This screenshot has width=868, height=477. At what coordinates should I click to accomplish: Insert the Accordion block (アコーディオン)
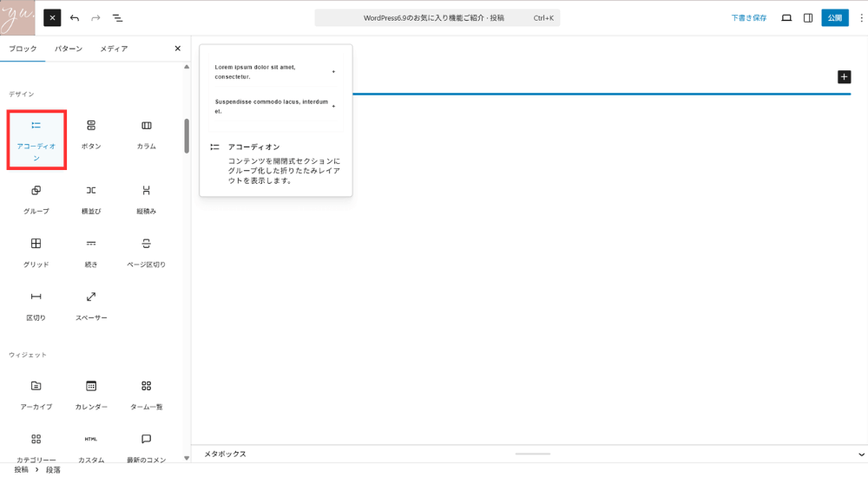(x=36, y=139)
